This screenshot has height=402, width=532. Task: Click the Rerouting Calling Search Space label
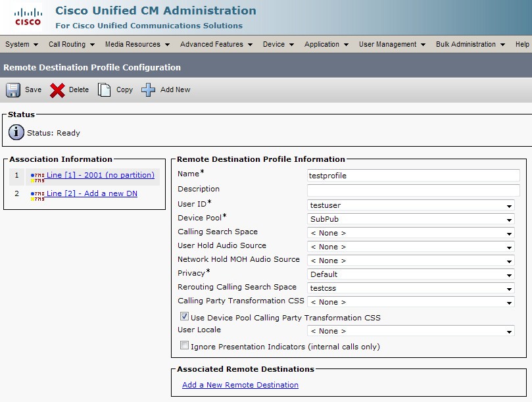click(x=237, y=287)
